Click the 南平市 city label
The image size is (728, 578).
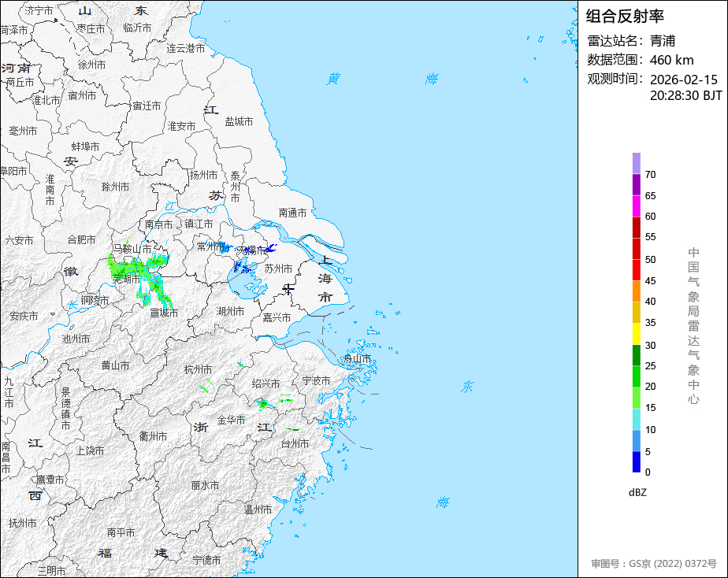pos(121,532)
